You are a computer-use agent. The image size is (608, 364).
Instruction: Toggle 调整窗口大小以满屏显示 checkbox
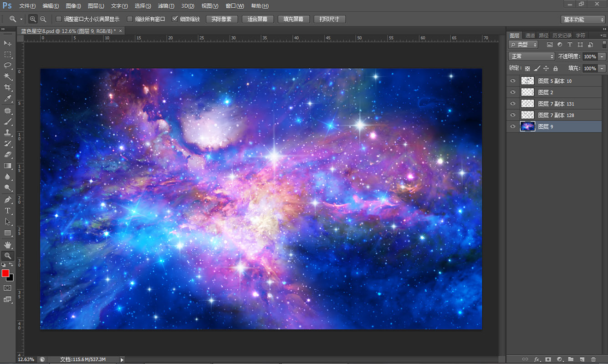pos(59,19)
